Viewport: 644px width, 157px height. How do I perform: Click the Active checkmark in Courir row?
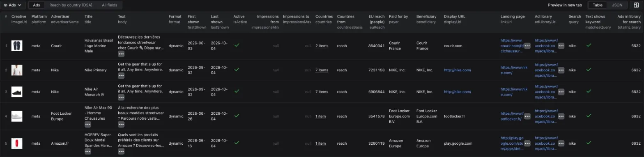click(237, 46)
